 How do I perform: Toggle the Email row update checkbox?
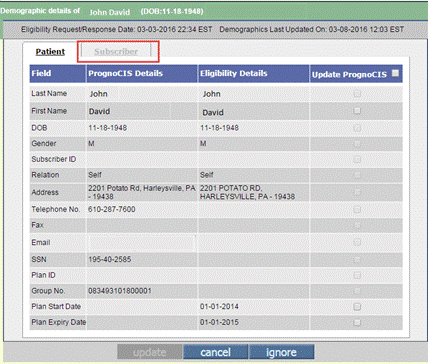[x=357, y=242]
